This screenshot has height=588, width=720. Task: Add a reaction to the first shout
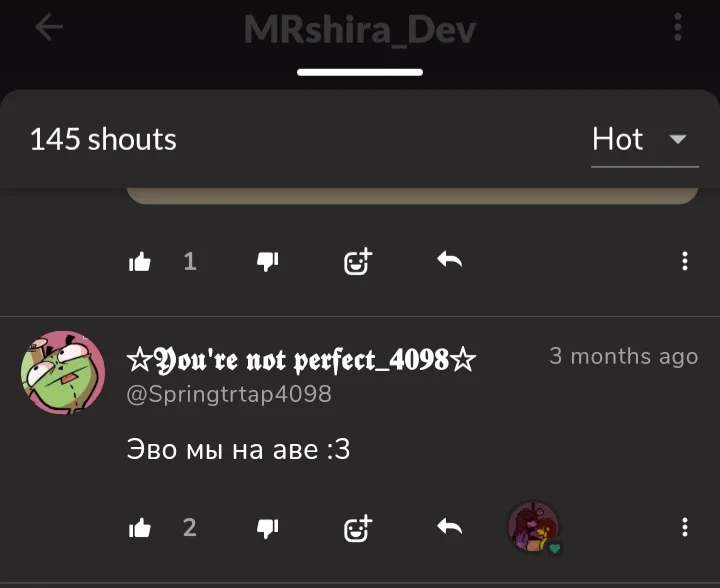(x=358, y=262)
